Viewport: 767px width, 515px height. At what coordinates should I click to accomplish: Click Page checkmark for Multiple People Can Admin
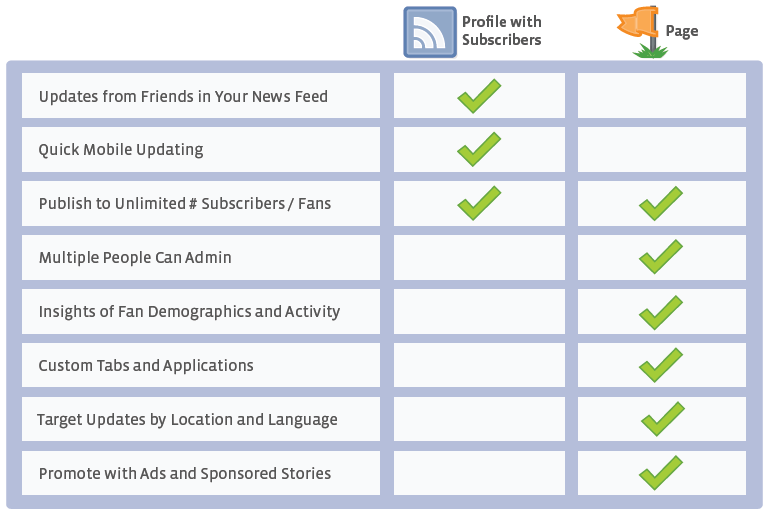point(661,256)
